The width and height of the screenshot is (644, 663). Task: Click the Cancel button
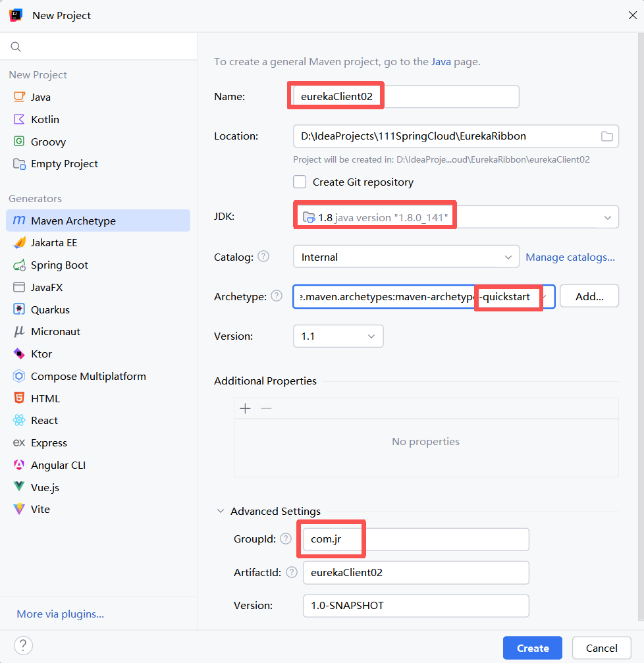[x=602, y=648]
